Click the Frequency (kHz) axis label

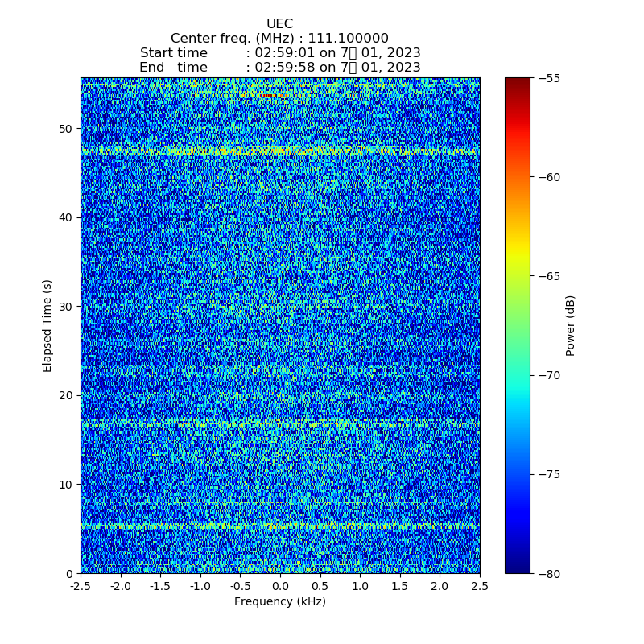coord(279,601)
